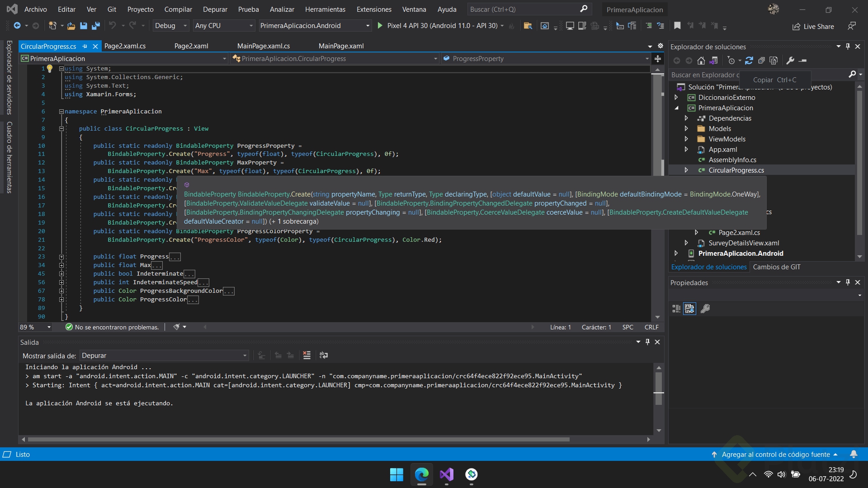Sync solution explorer with active document
This screenshot has width=868, height=488.
tap(749, 61)
